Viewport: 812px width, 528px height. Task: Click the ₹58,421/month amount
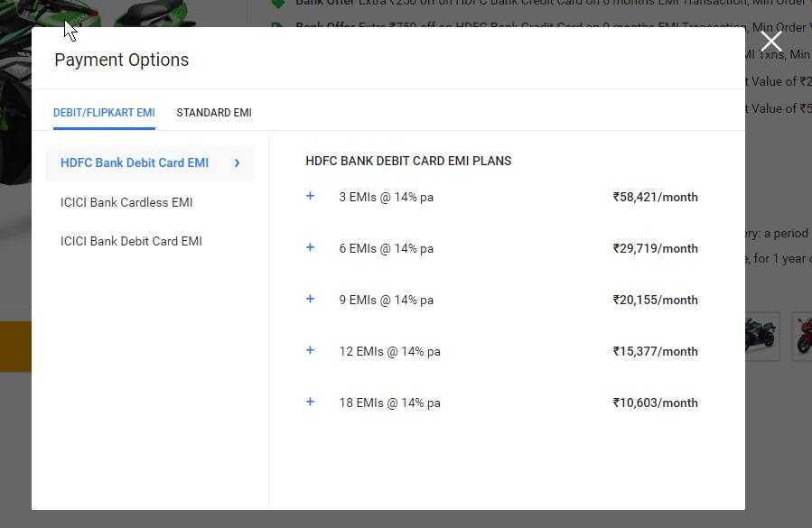[x=656, y=198]
